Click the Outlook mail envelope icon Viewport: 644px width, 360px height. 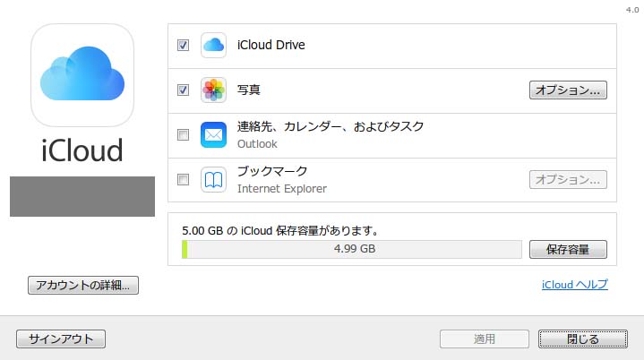(x=213, y=134)
